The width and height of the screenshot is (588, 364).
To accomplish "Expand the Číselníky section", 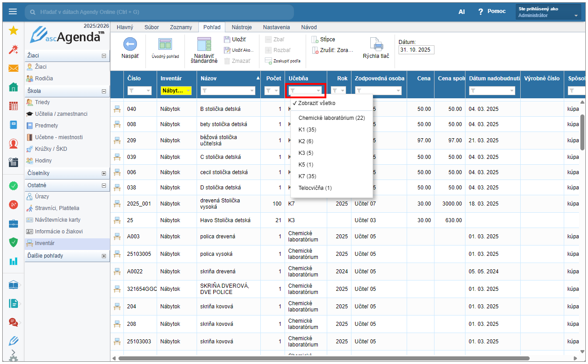I will pos(104,173).
